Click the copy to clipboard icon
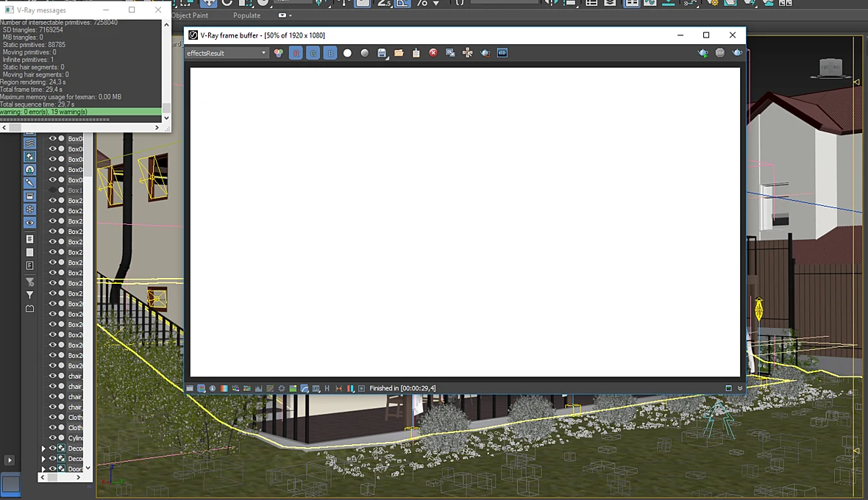The height and width of the screenshot is (500, 868). [416, 53]
